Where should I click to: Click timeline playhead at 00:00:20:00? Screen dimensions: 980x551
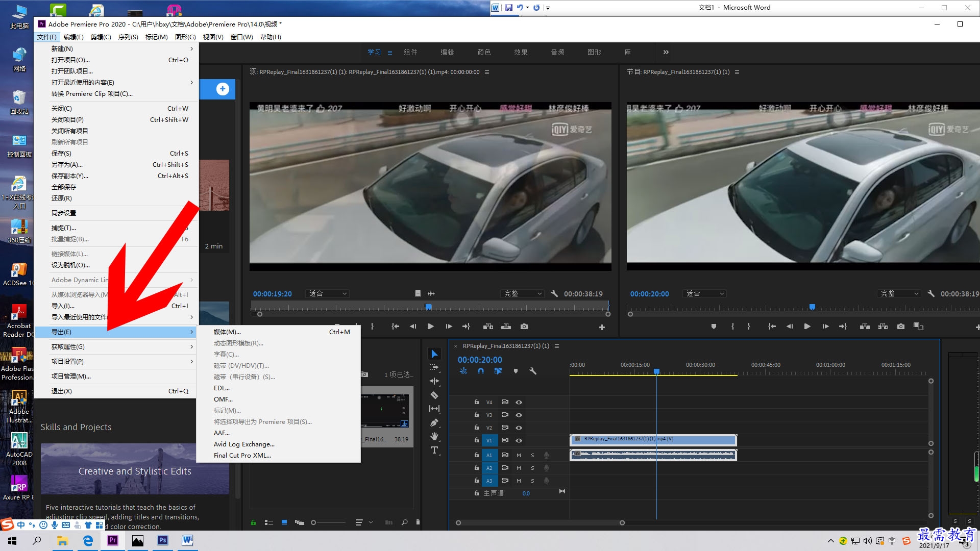657,371
